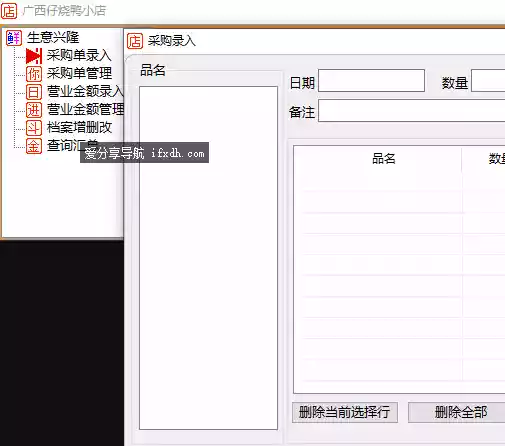Click the 你 icon for 采购单管理
The height and width of the screenshot is (446, 505).
(x=34, y=74)
